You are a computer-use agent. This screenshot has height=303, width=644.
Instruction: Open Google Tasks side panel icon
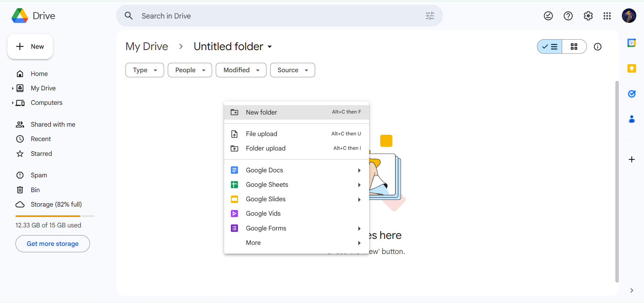coord(632,94)
